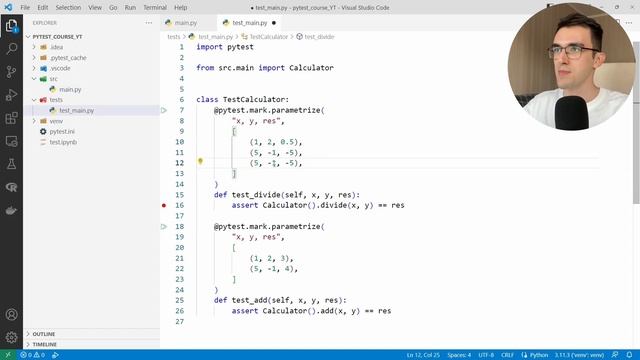Open editor more actions ellipsis
640x360 pixels.
pyautogui.click(x=629, y=23)
